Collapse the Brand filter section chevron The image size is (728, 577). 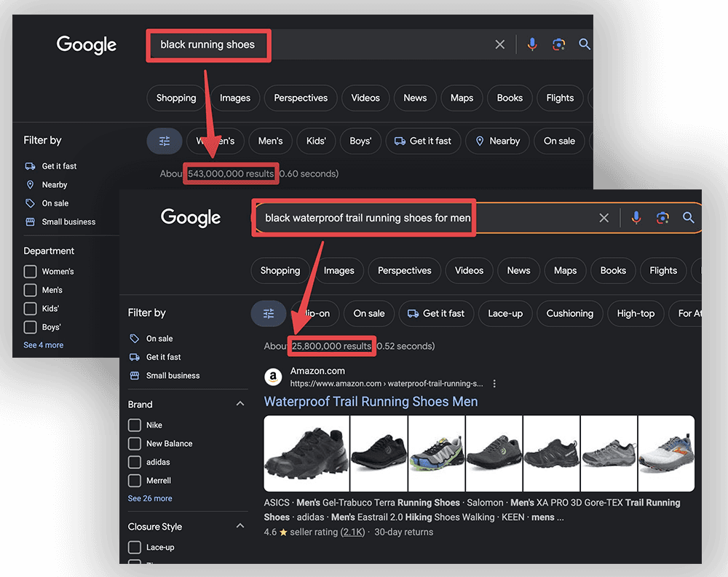tap(240, 404)
